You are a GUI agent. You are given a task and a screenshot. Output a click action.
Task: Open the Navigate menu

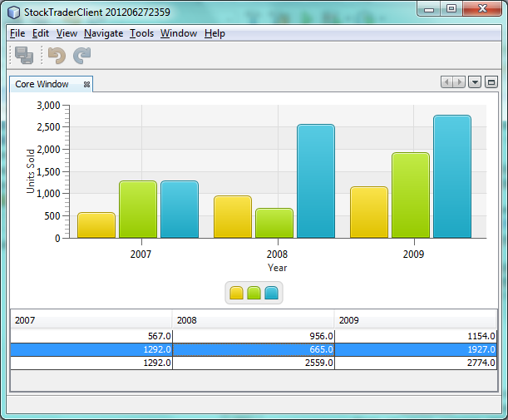pos(103,33)
